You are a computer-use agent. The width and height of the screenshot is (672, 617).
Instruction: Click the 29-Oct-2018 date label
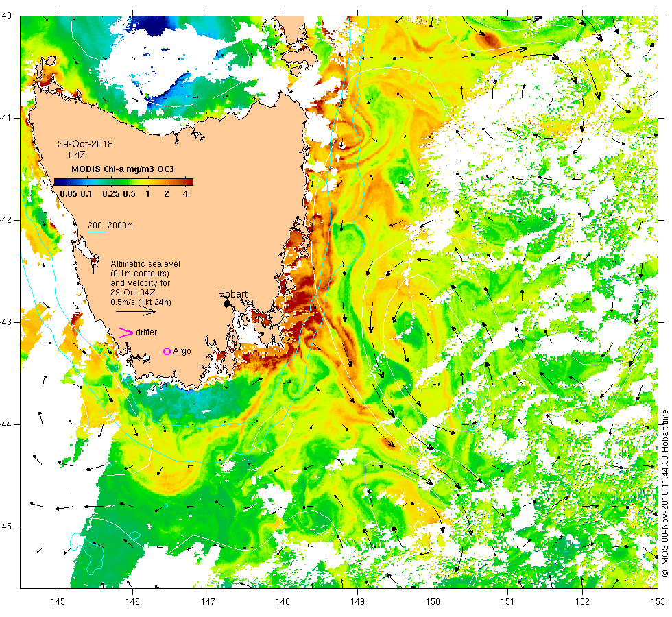click(x=85, y=144)
